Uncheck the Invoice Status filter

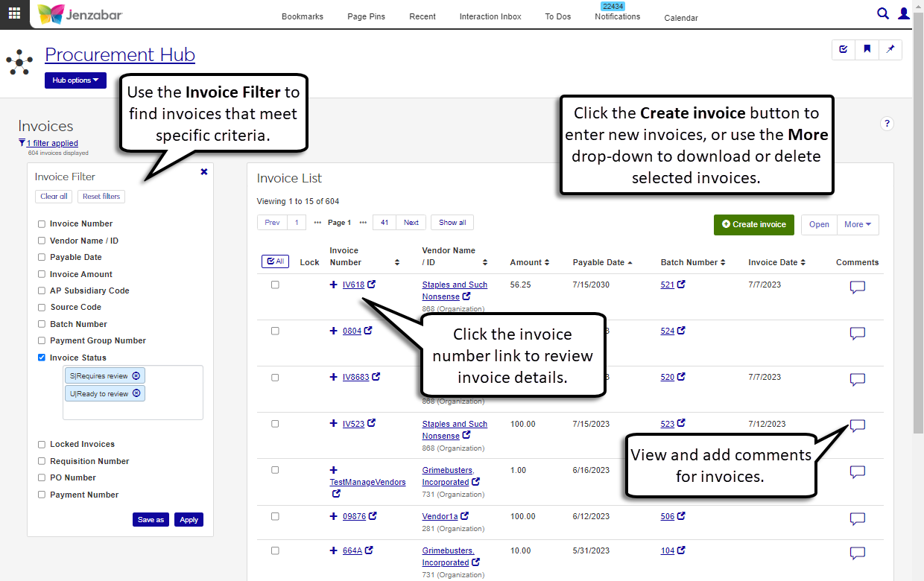tap(42, 358)
